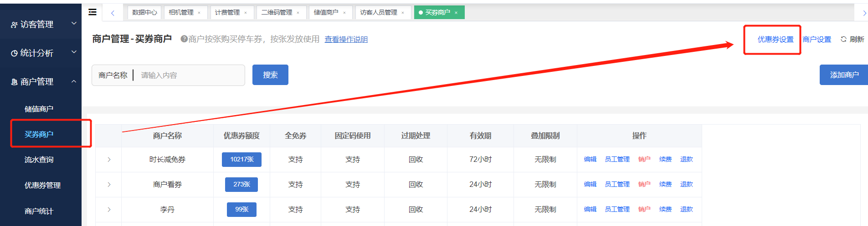This screenshot has width=868, height=226.
Task: Close the 相机管理 tab
Action: point(199,13)
